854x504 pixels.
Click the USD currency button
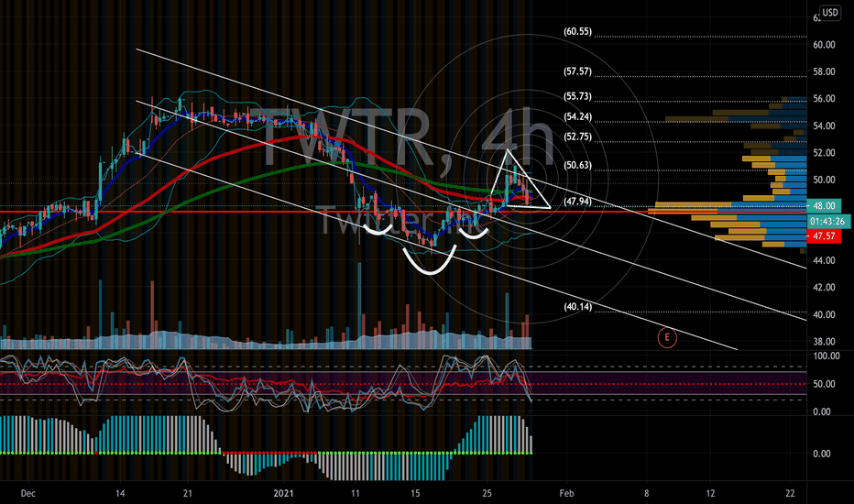click(830, 13)
